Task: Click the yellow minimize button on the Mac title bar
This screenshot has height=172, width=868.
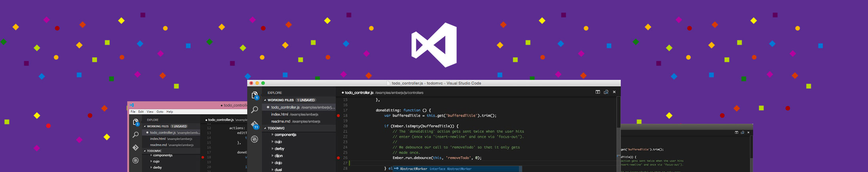Action: (x=257, y=83)
